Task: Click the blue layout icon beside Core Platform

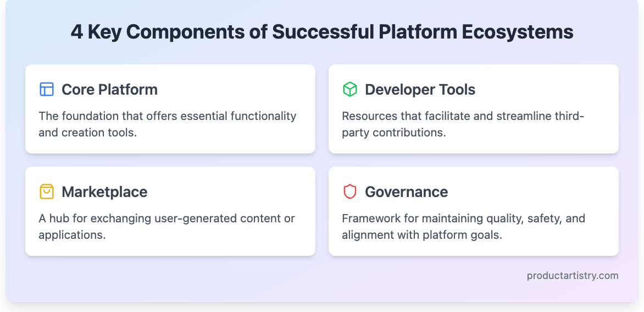Action: 46,89
